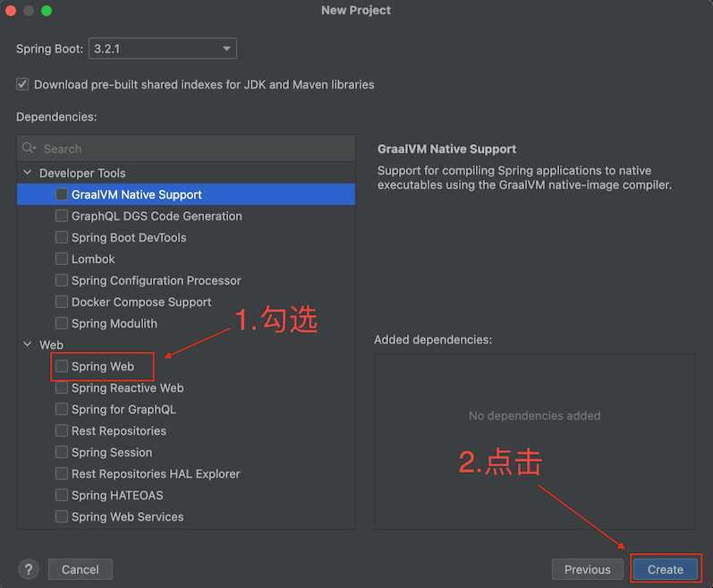This screenshot has height=588, width=713.
Task: Collapse the Web dependency group
Action: (x=27, y=345)
